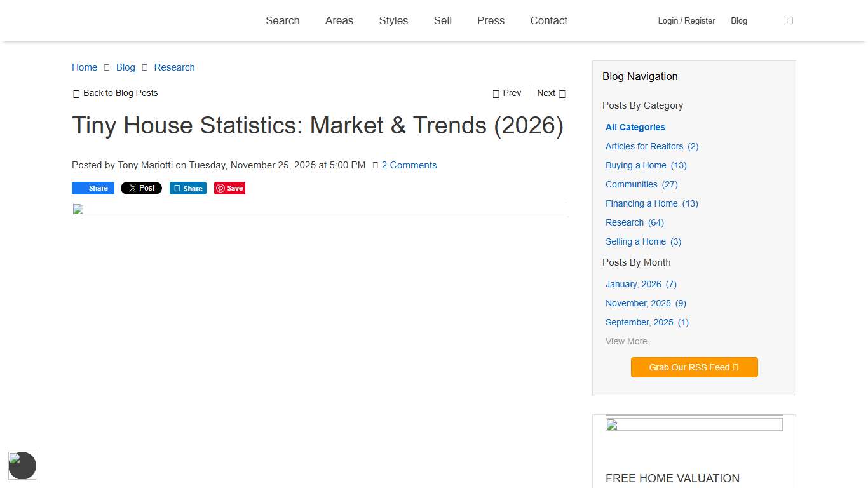Switch to the Blog section in top nav
This screenshot has height=488, width=868.
[x=739, y=20]
